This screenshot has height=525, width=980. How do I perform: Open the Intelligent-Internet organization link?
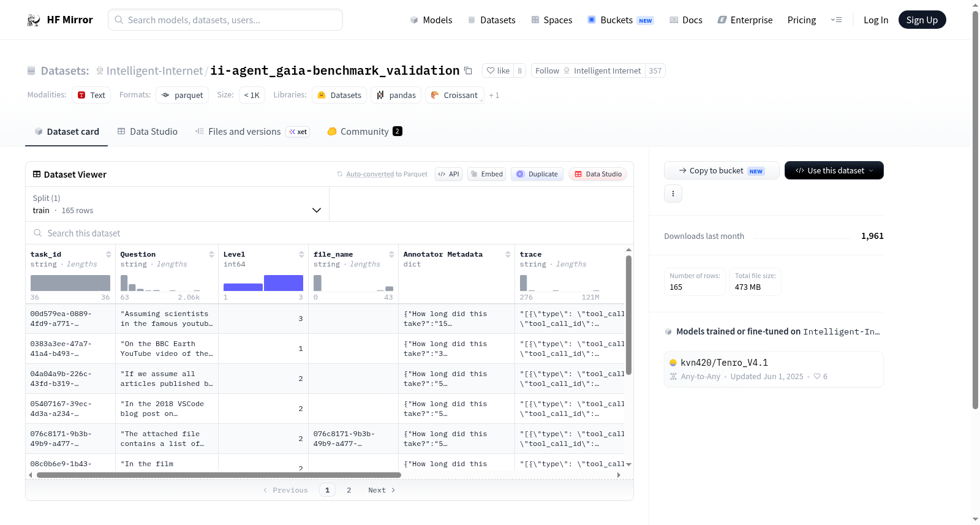pyautogui.click(x=154, y=70)
